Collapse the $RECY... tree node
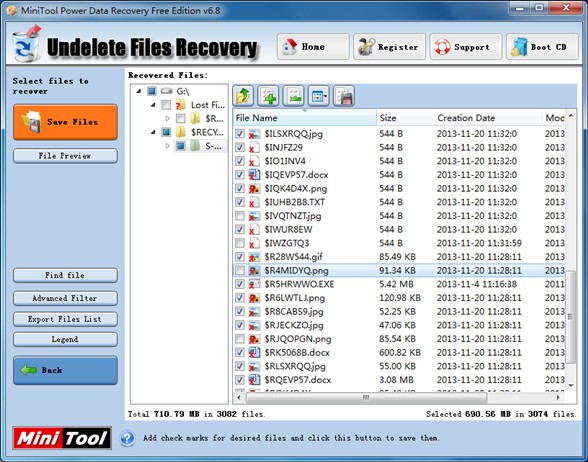This screenshot has height=462, width=588. click(153, 132)
